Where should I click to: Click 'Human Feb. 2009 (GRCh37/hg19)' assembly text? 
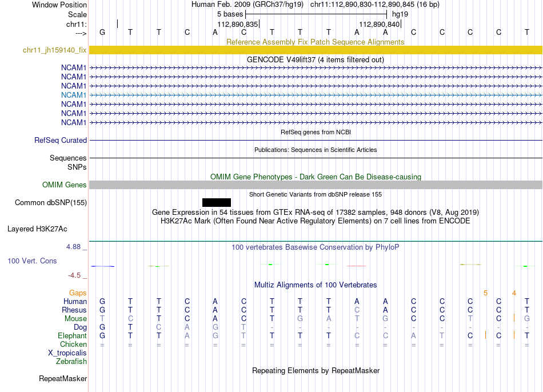[x=247, y=5]
